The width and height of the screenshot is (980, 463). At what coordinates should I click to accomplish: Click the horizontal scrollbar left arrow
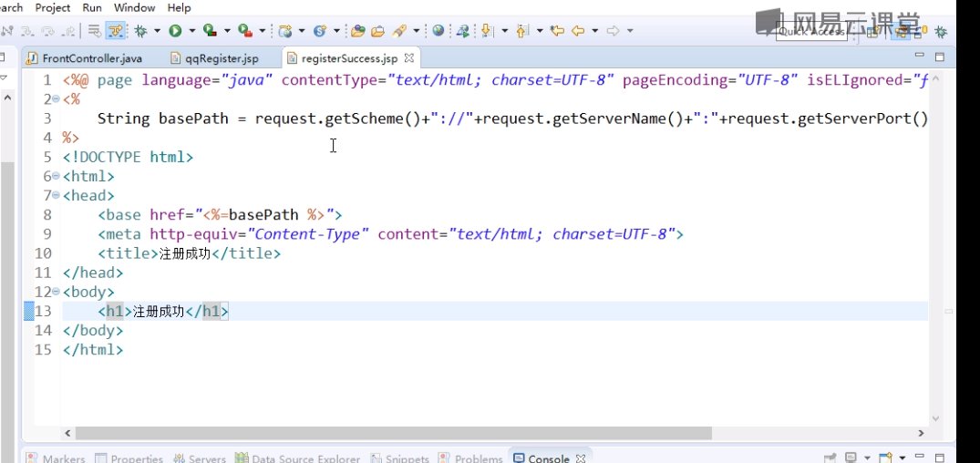(x=68, y=433)
